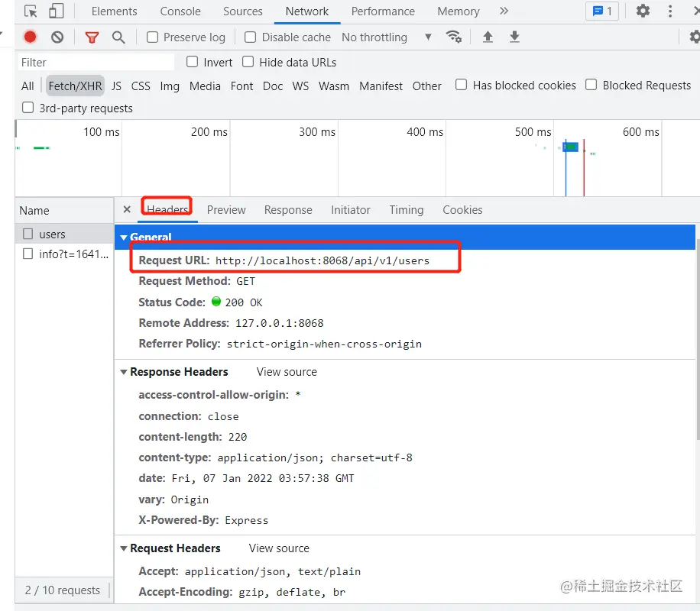Switch to the Console tab
The width and height of the screenshot is (700, 611).
point(180,11)
